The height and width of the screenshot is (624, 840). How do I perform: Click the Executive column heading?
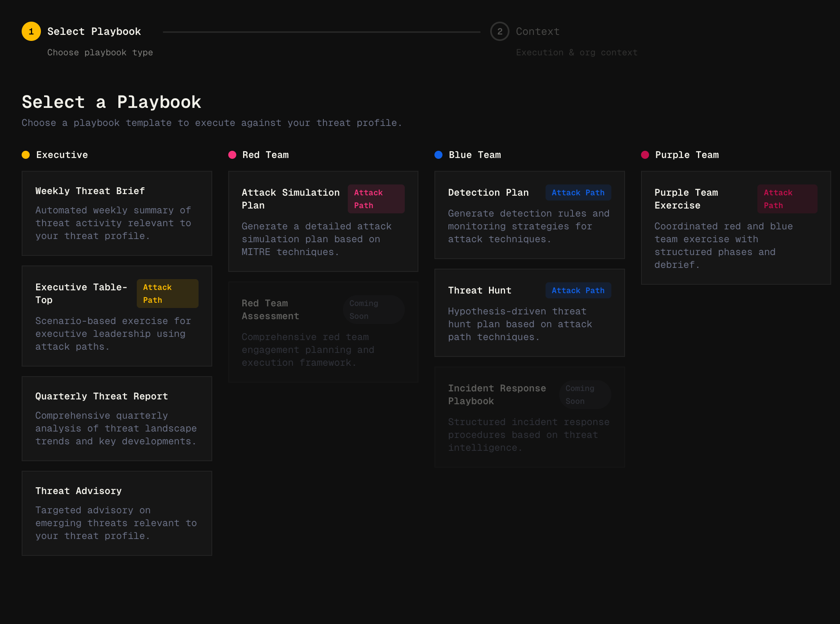tap(62, 155)
